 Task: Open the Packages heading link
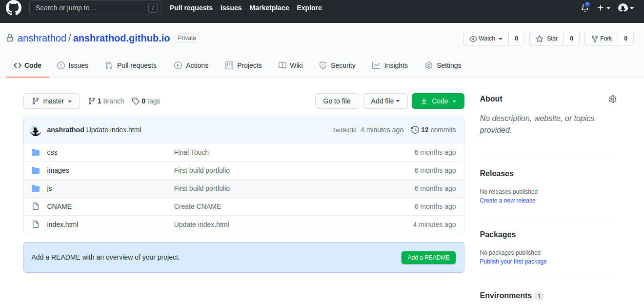coord(498,234)
